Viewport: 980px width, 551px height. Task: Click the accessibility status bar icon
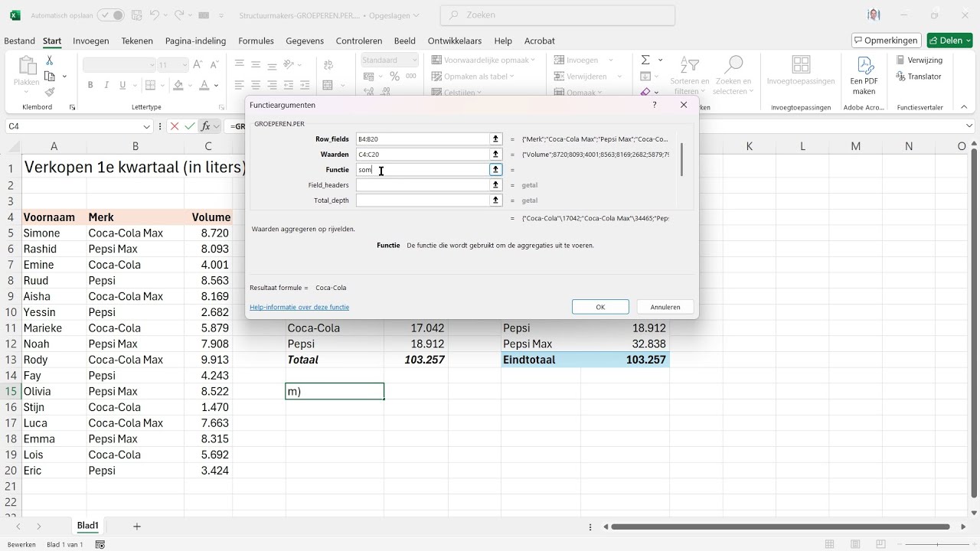(x=100, y=544)
